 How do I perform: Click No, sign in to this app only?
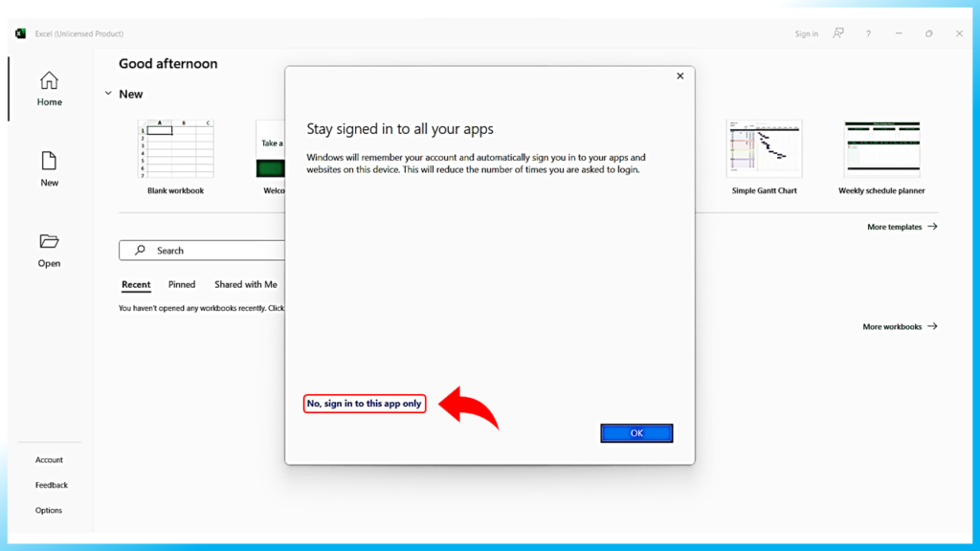click(364, 404)
